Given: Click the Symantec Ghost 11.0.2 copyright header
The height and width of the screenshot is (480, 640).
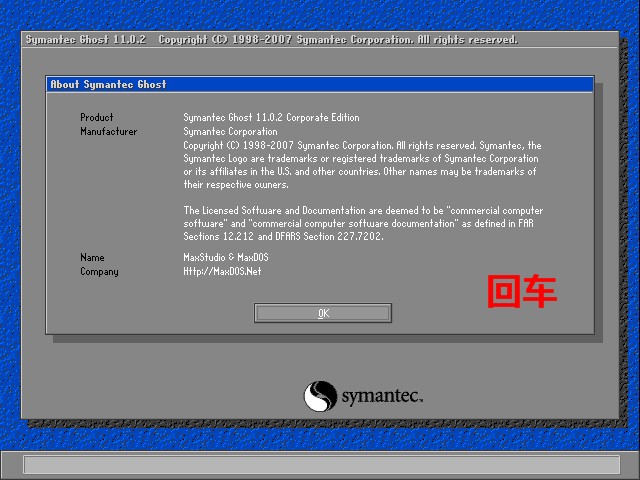Looking at the screenshot, I should [271, 40].
